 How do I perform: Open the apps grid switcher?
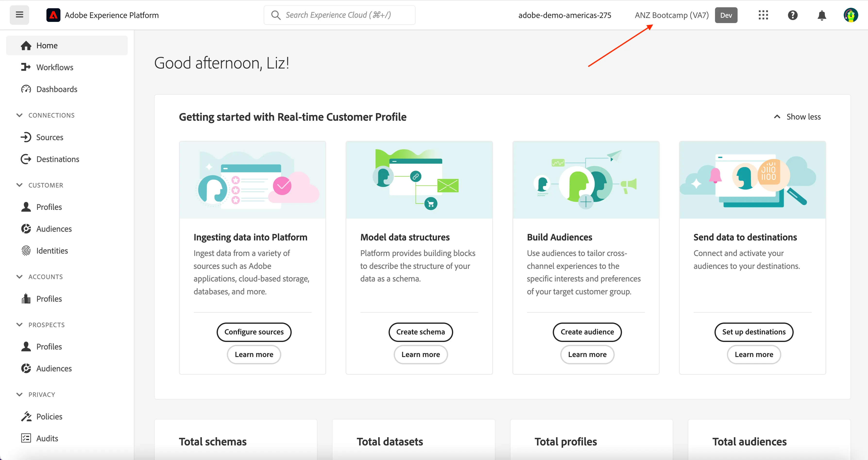tap(763, 15)
